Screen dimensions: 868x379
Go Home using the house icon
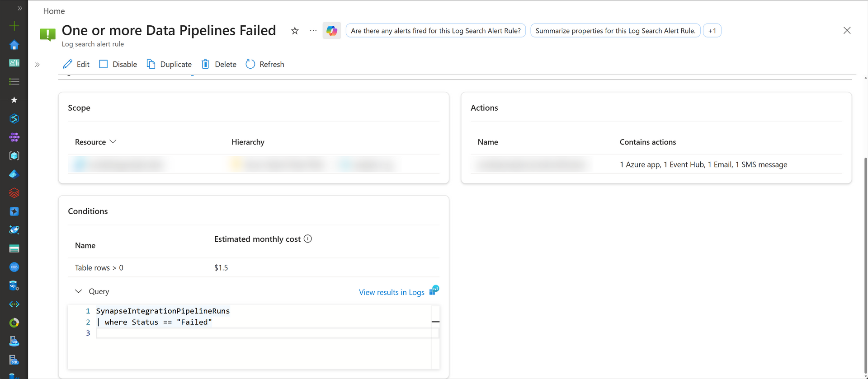tap(14, 45)
